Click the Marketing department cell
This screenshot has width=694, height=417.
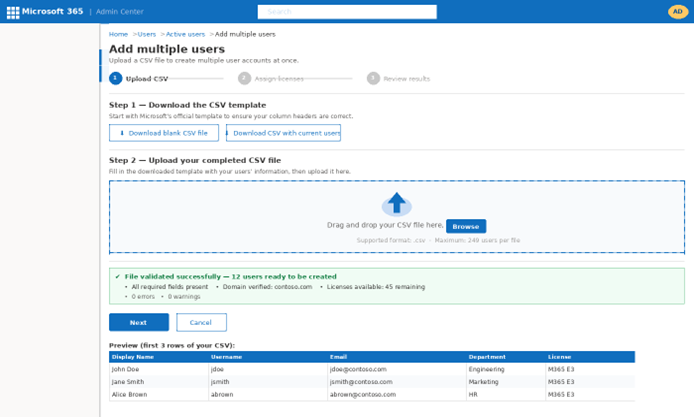tap(505, 382)
